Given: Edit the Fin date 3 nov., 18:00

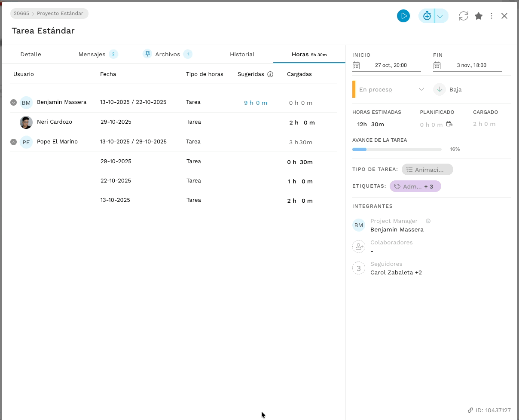Looking at the screenshot, I should coord(472,65).
